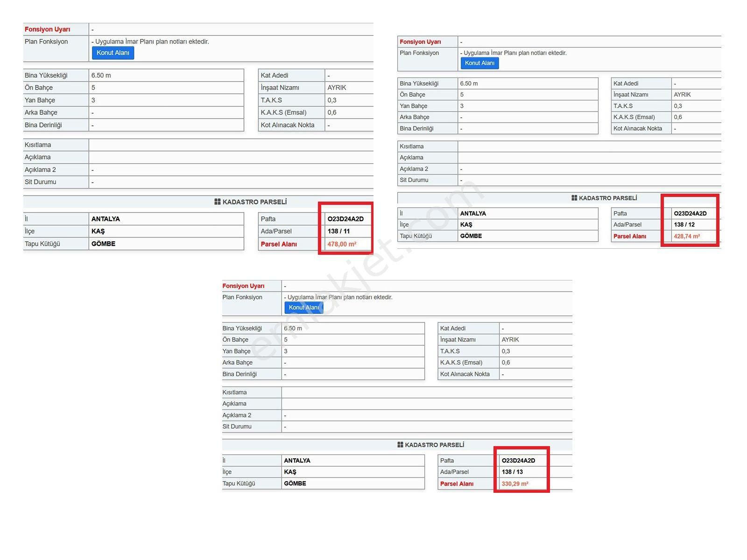Click Kot Alınacak Nokta label in 138 / 13 record

(x=465, y=374)
